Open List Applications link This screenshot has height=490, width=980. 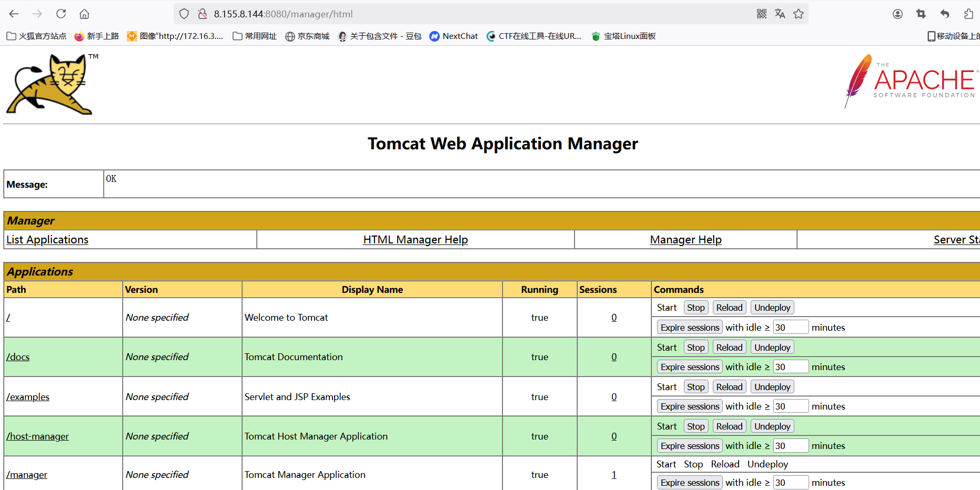click(47, 240)
